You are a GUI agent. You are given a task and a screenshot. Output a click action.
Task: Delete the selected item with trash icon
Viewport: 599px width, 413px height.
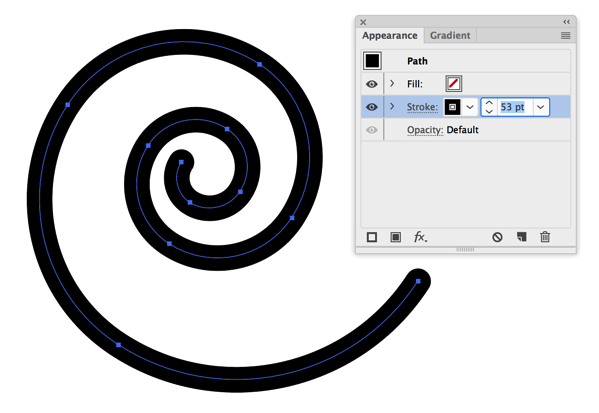545,237
